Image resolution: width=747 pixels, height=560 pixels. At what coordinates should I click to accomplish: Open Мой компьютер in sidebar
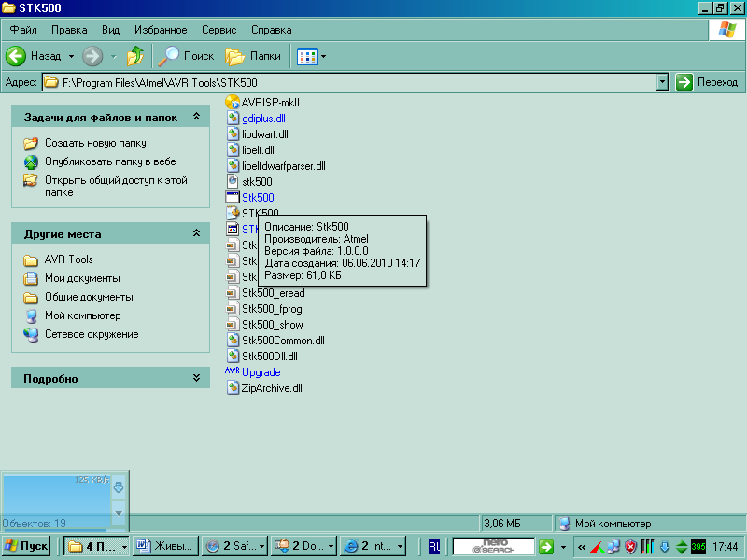(x=83, y=315)
